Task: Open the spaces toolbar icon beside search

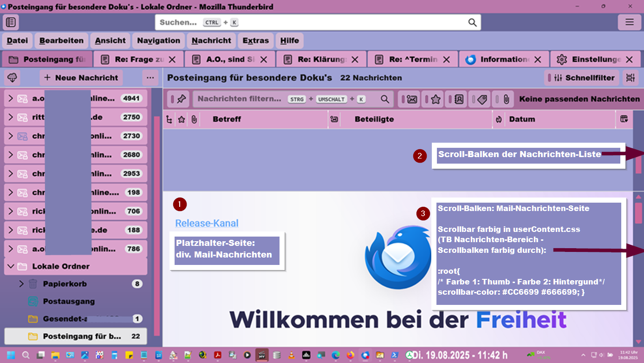Action: (x=11, y=22)
